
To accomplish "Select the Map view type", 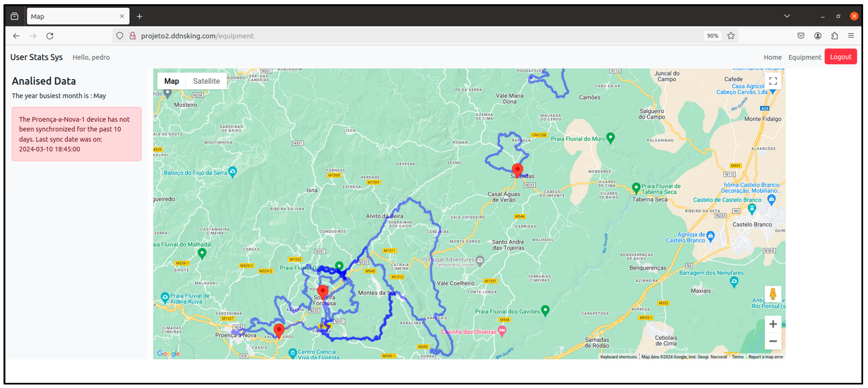I will [171, 81].
